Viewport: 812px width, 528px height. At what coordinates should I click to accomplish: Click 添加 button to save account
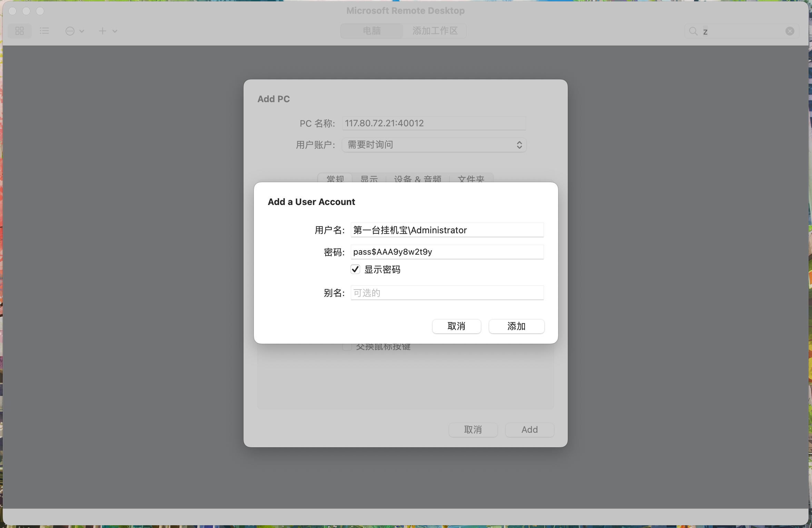pyautogui.click(x=516, y=326)
